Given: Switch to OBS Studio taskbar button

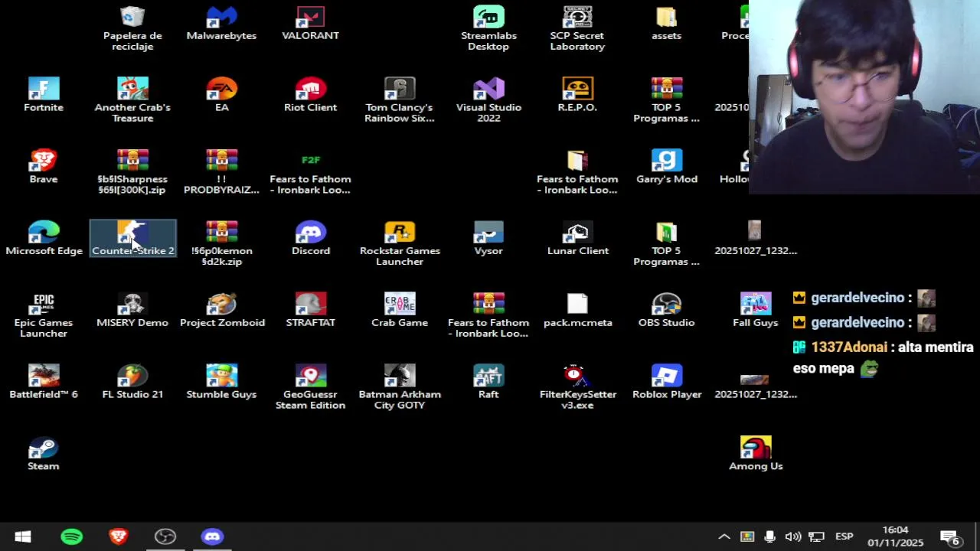Looking at the screenshot, I should point(165,536).
